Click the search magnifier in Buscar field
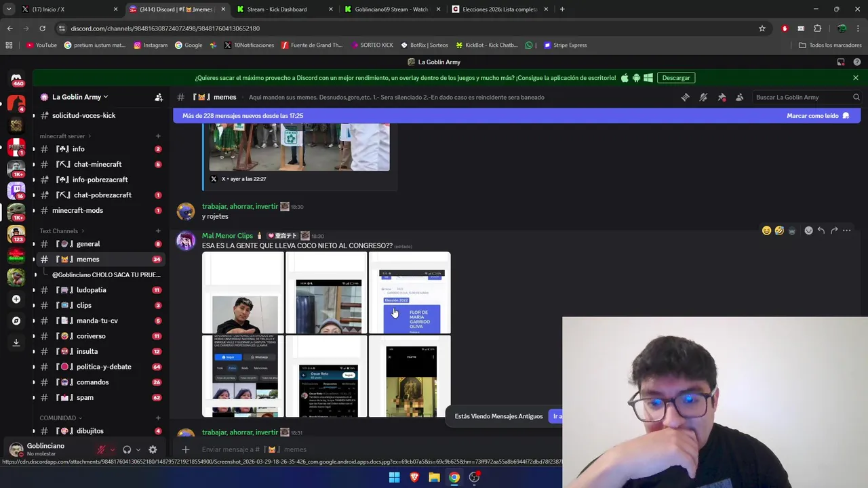This screenshot has height=488, width=868. click(x=856, y=97)
